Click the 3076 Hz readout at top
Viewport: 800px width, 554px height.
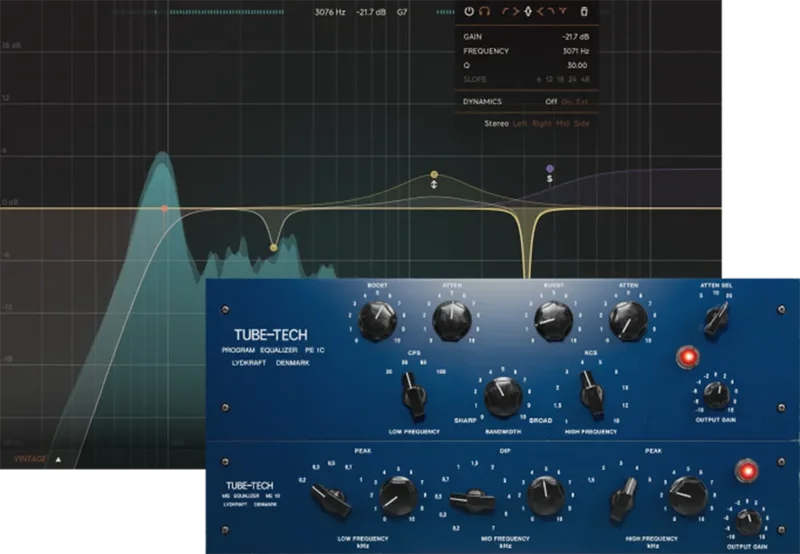pos(330,12)
